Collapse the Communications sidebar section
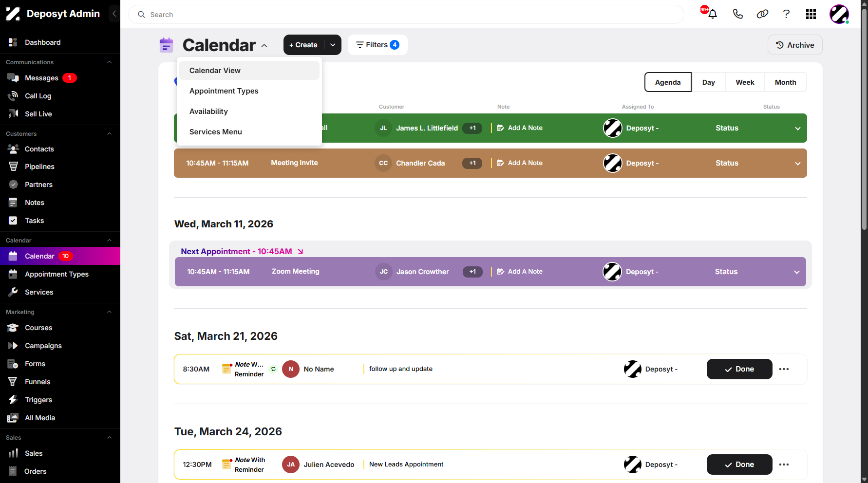868x483 pixels. point(110,62)
